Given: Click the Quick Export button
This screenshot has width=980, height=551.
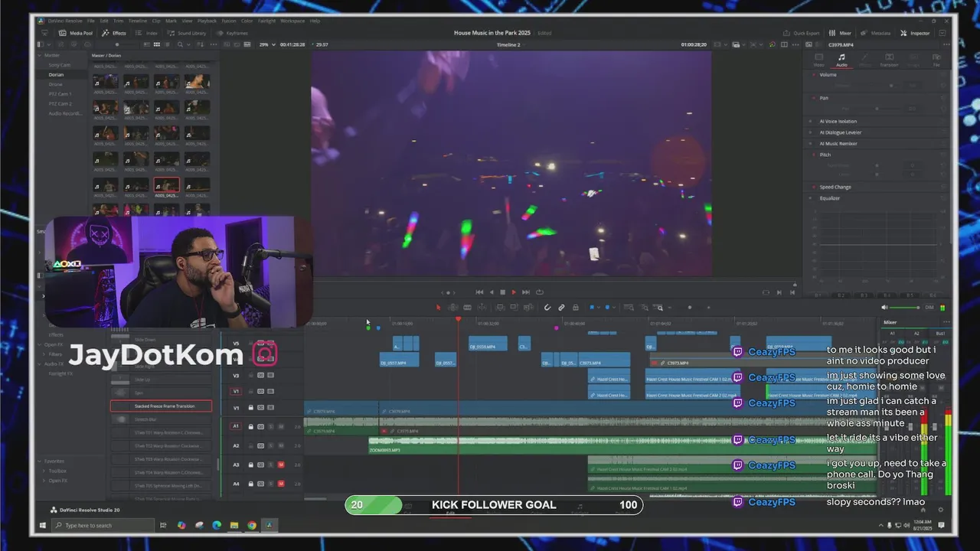Looking at the screenshot, I should click(x=801, y=33).
